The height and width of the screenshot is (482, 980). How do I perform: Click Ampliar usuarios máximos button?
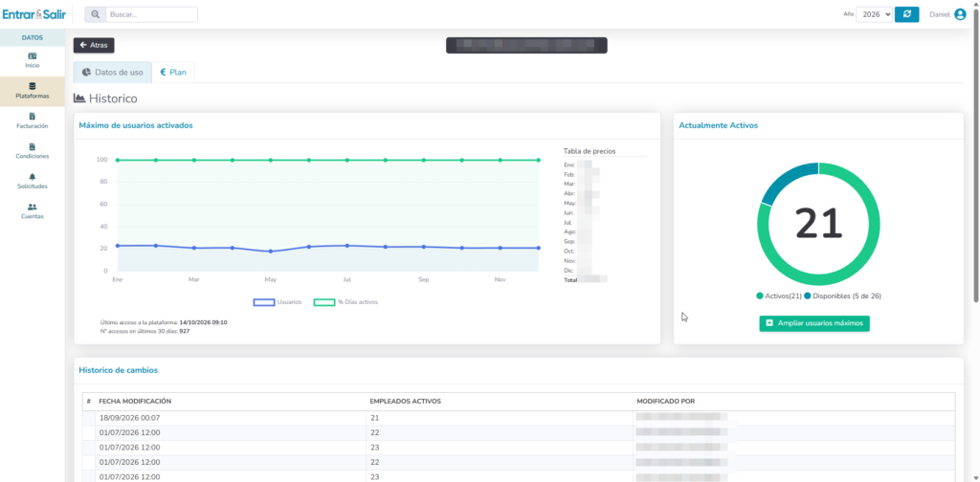pyautogui.click(x=814, y=323)
